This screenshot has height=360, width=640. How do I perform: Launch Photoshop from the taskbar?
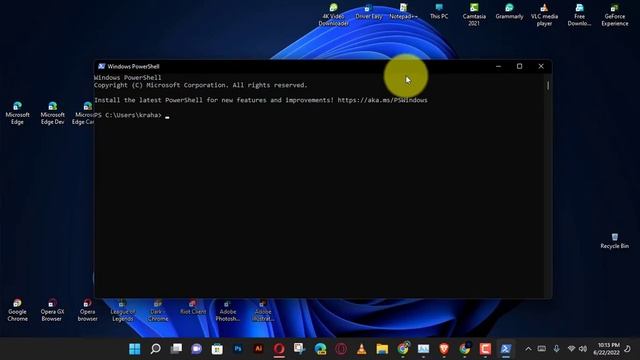coord(238,349)
